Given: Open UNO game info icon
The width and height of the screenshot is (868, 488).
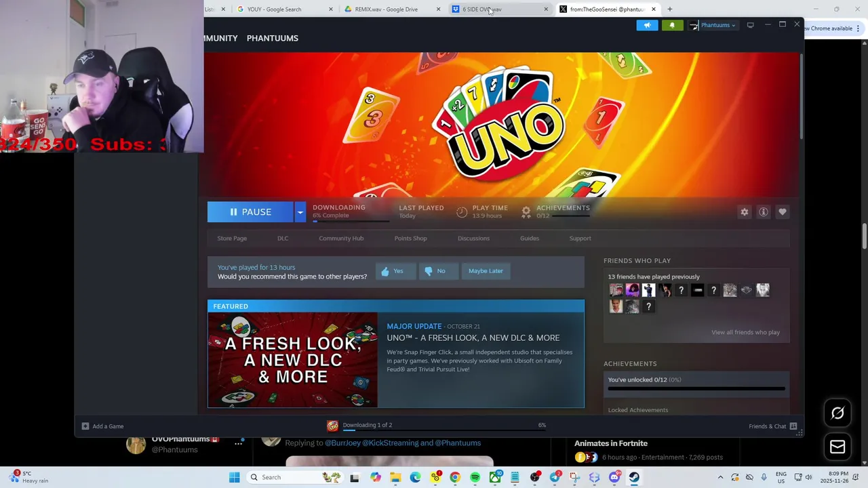Looking at the screenshot, I should point(764,212).
